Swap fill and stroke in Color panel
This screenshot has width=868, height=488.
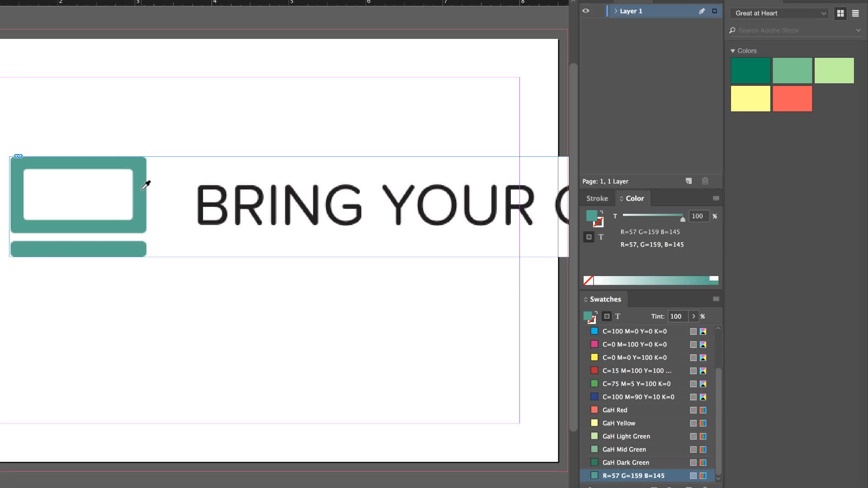tap(602, 212)
